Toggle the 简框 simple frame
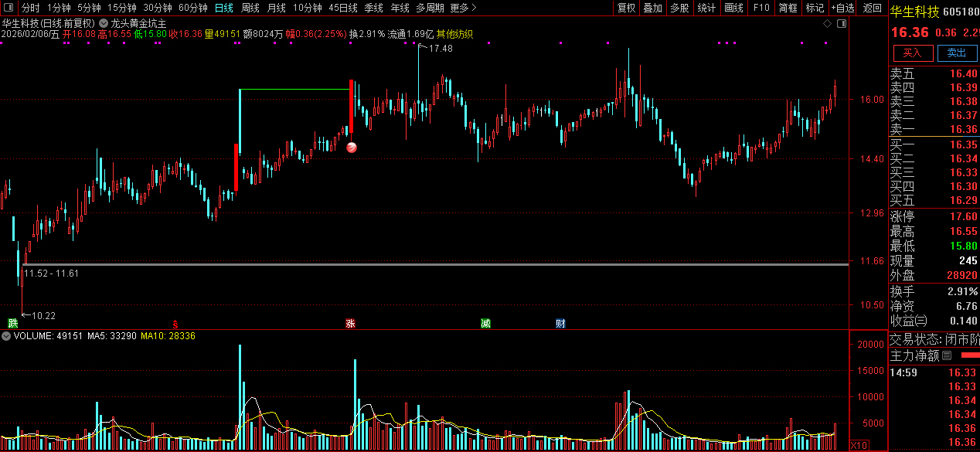The image size is (980, 452). (788, 8)
